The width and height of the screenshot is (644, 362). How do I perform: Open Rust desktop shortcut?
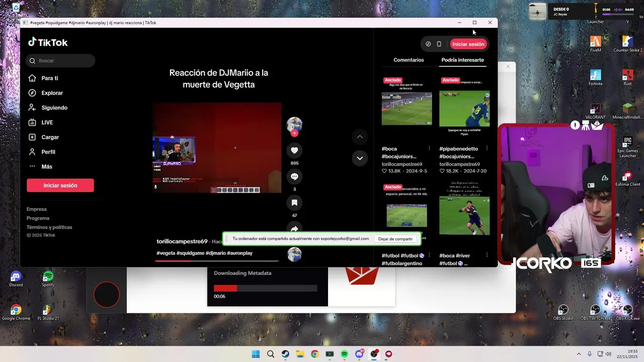(627, 78)
